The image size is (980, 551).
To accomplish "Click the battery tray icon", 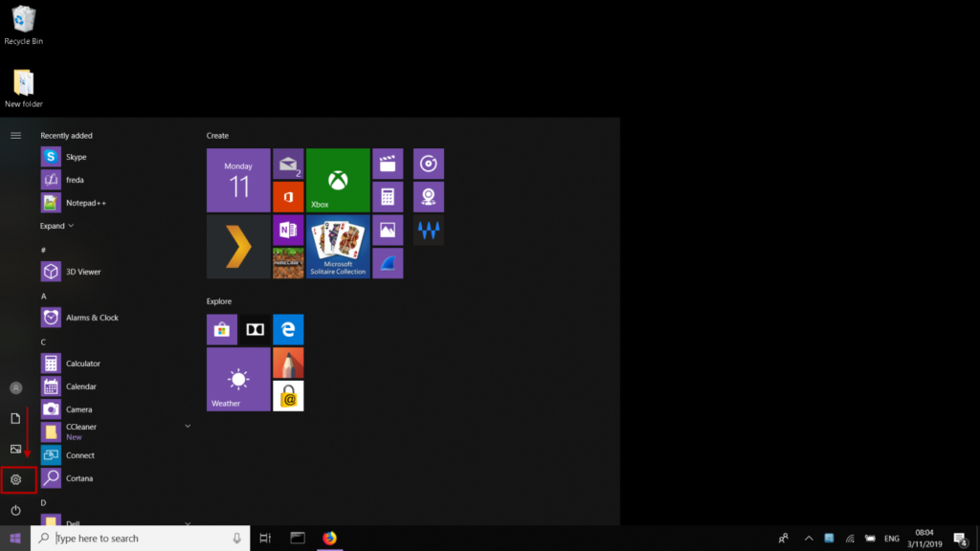I will [x=870, y=538].
